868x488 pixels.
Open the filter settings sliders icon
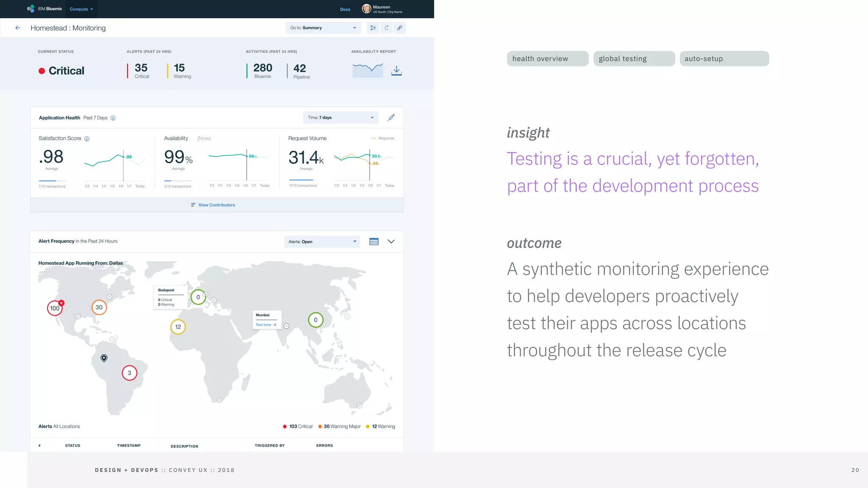(x=373, y=28)
